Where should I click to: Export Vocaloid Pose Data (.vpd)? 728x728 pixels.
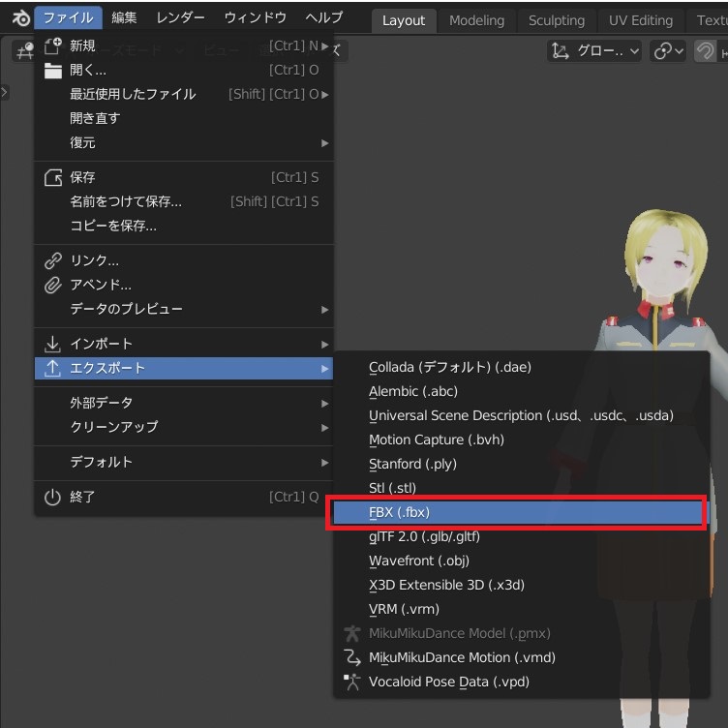click(522, 682)
